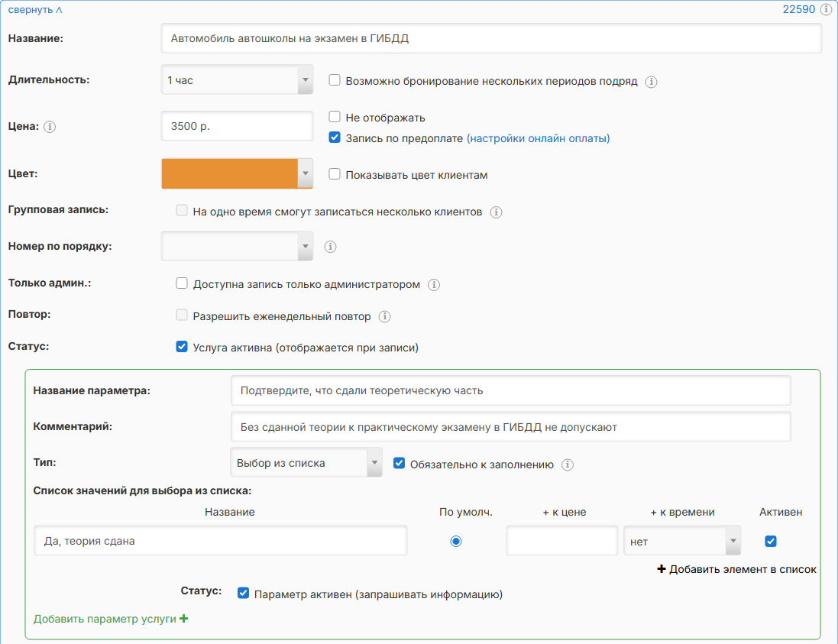Image resolution: width=838 pixels, height=644 pixels.
Task: Click the info icon next to Цена label
Action: click(x=50, y=127)
